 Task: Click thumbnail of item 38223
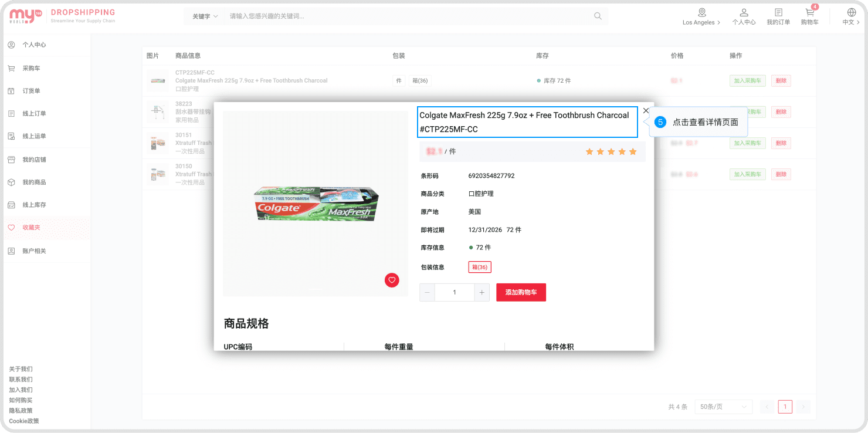pyautogui.click(x=157, y=111)
